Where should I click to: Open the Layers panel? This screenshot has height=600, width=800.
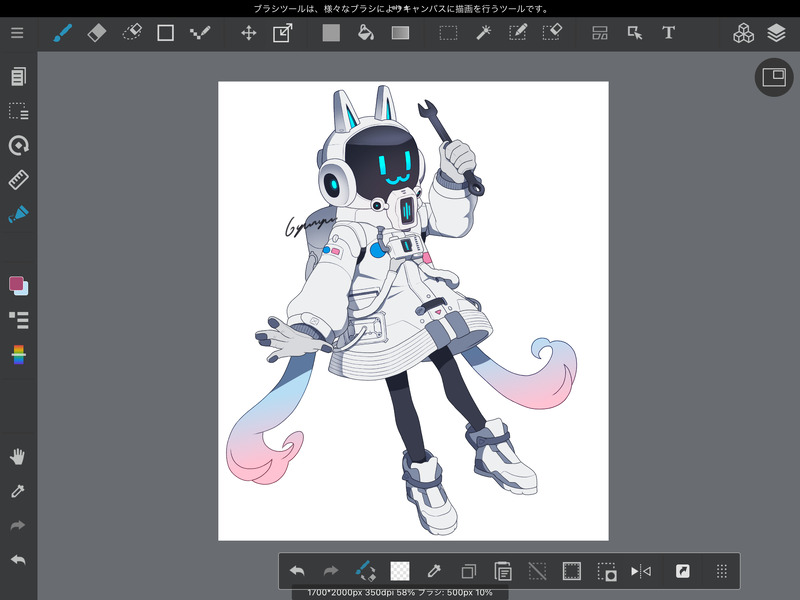pyautogui.click(x=776, y=33)
